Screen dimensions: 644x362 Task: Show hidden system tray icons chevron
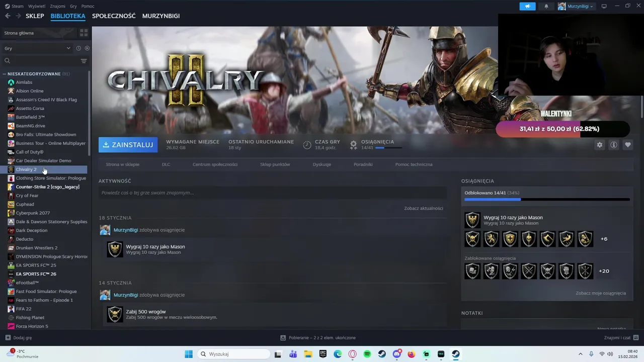[x=580, y=354]
